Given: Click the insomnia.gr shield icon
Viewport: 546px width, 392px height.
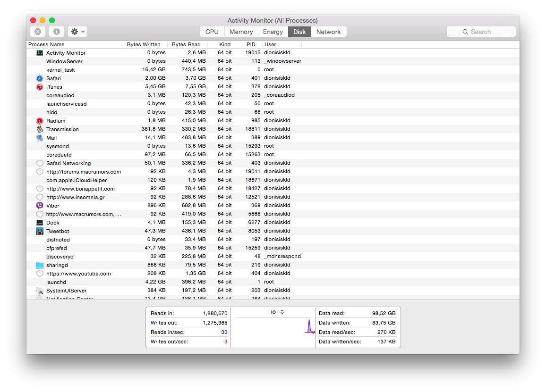Looking at the screenshot, I should click(40, 197).
